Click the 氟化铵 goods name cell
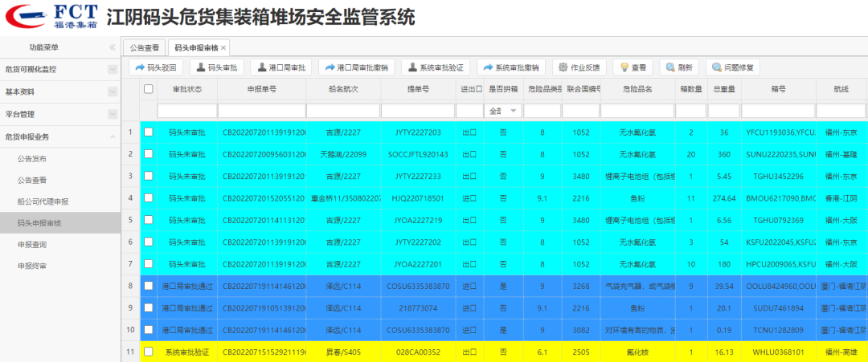Viewport: 868px width, 362px height. 637,352
